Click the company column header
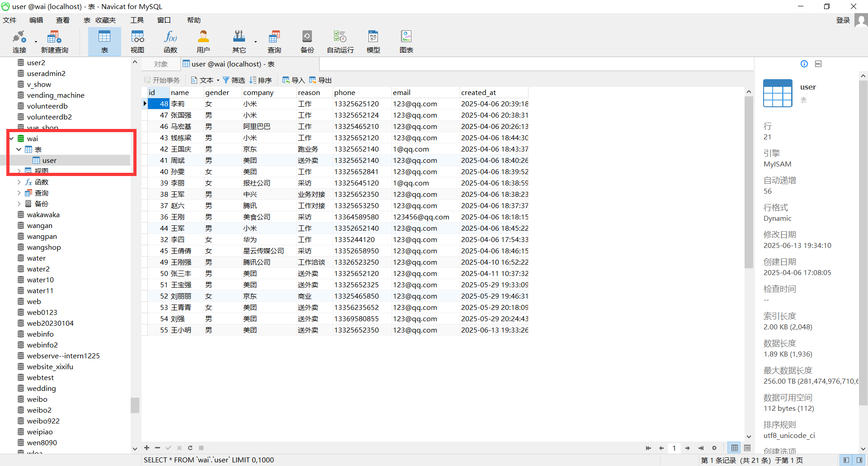Screen dimensions: 868x466 click(x=269, y=92)
